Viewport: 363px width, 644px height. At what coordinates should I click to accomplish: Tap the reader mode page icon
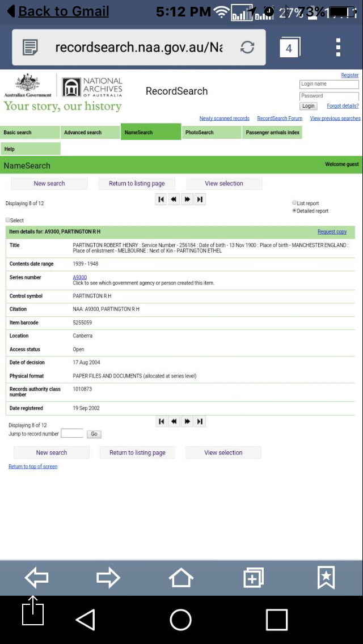31,47
